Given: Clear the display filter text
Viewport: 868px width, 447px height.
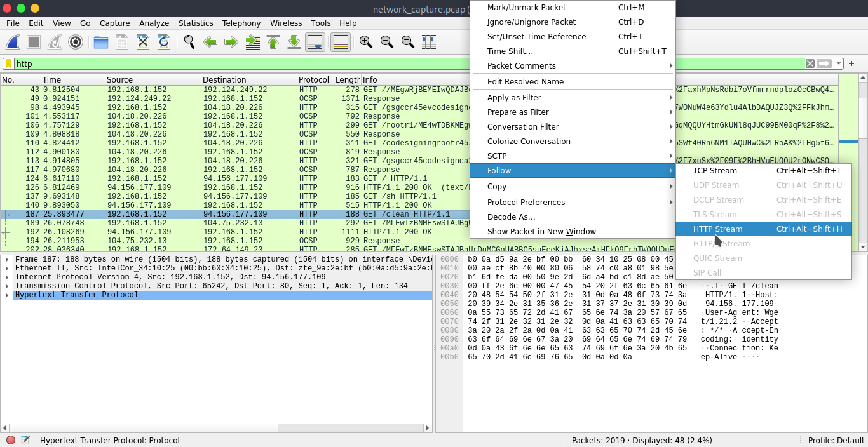Looking at the screenshot, I should point(810,63).
